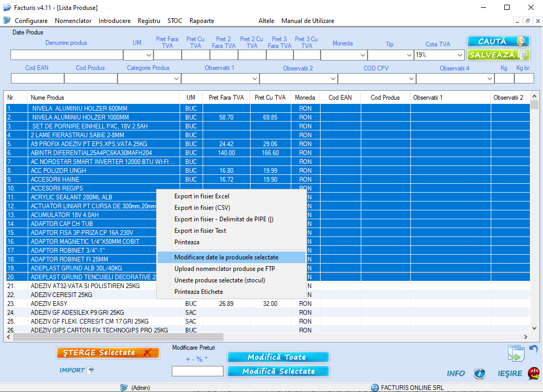Click the Kg input field
This screenshot has width=543, height=392.
pyautogui.click(x=504, y=79)
